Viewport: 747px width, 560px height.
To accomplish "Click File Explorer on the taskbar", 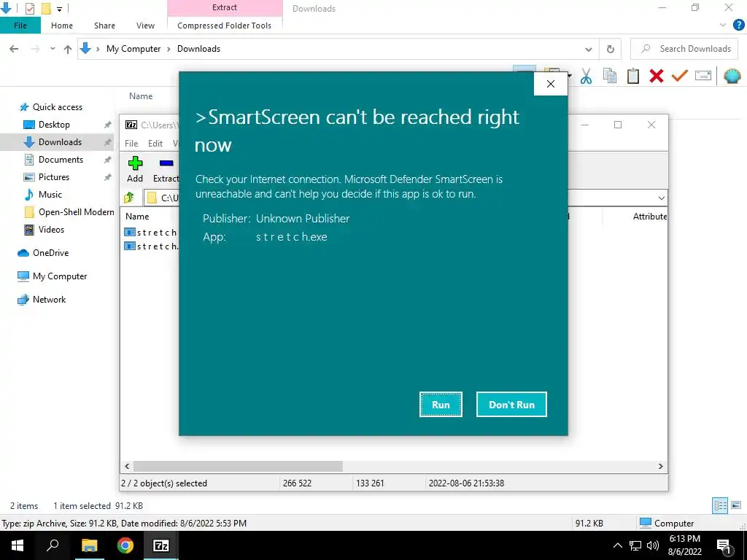I will 89,545.
